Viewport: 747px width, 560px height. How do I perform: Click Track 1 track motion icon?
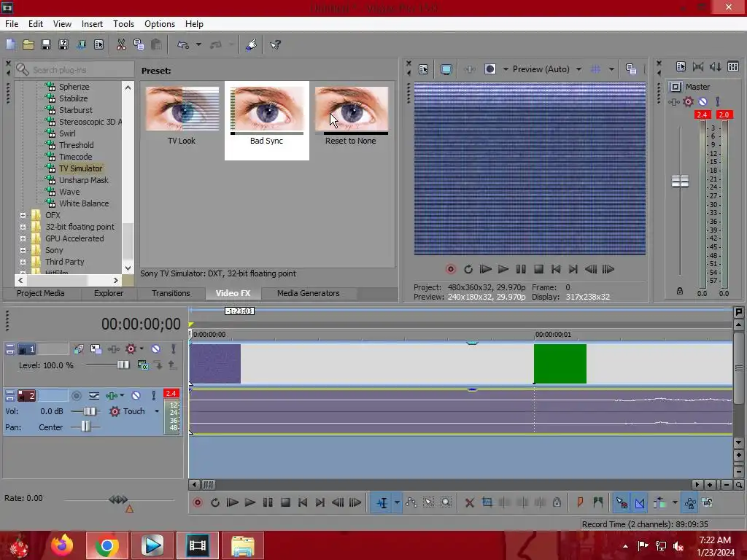point(96,349)
